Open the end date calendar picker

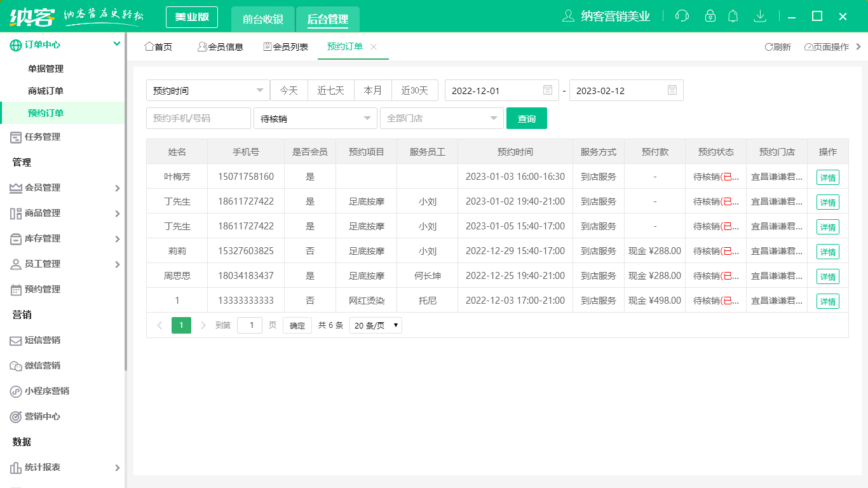[x=672, y=90]
